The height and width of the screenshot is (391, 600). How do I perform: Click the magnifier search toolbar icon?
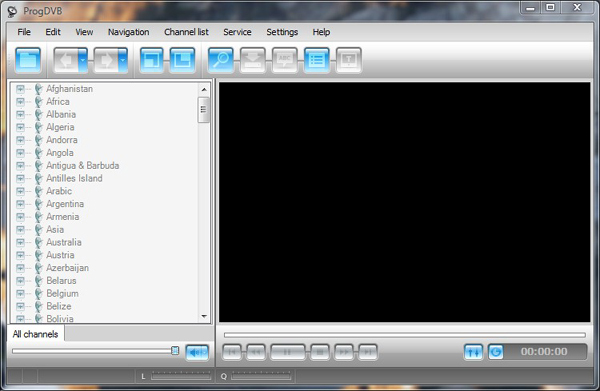click(x=221, y=60)
